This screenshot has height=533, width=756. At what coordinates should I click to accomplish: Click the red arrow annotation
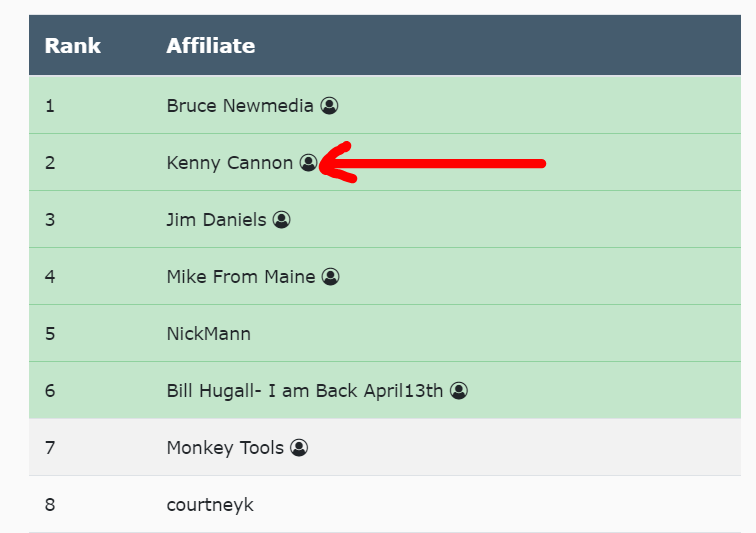[x=440, y=163]
